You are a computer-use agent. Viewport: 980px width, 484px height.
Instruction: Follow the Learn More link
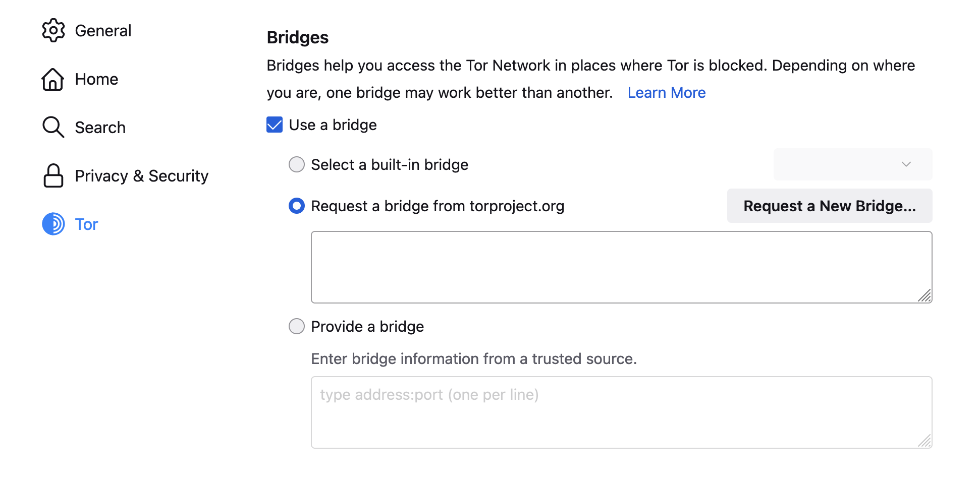tap(666, 93)
